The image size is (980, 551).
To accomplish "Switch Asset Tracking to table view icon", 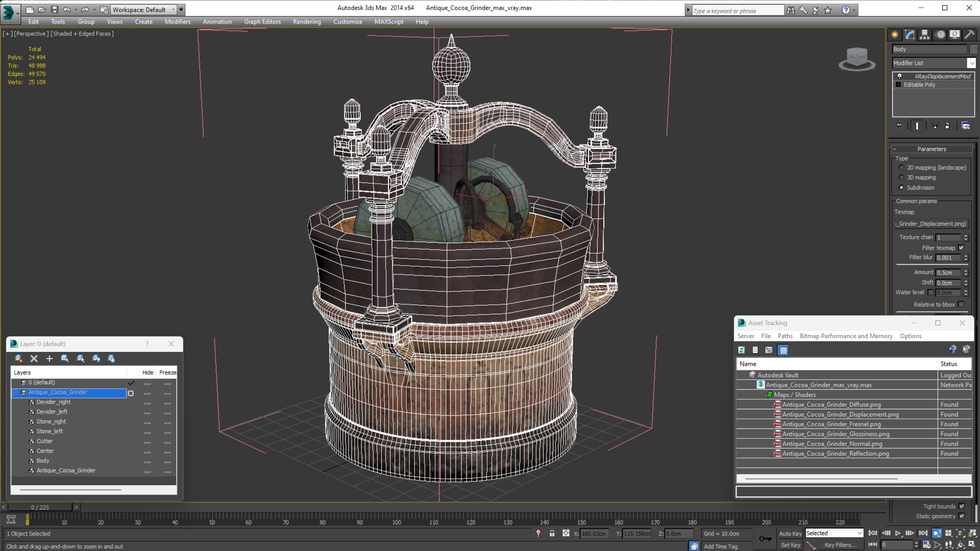I will pos(783,350).
